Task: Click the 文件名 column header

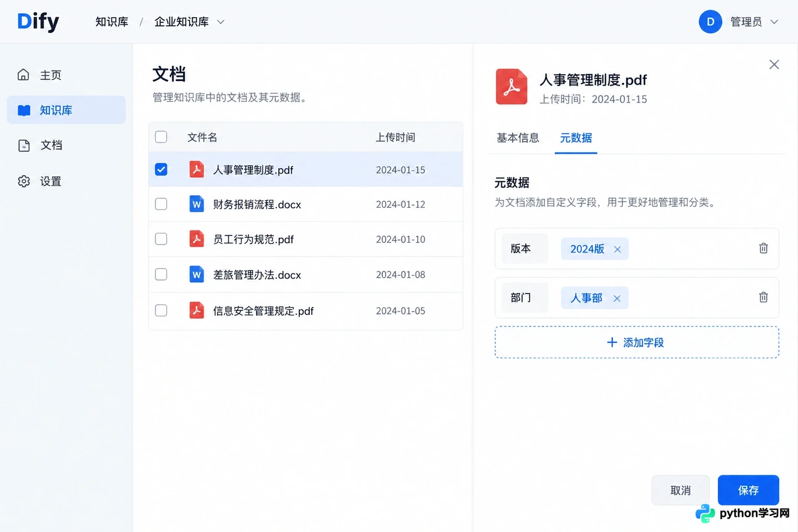Action: [202, 137]
